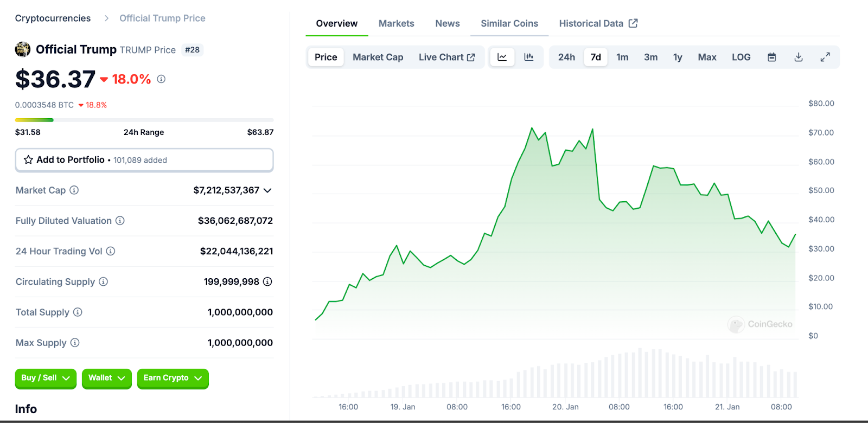Select the Max time range
Image resolution: width=868 pixels, height=423 pixels.
coord(707,57)
